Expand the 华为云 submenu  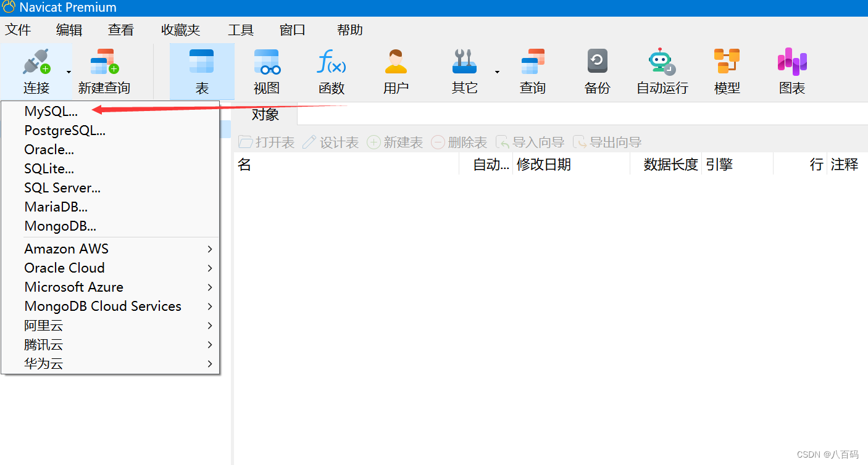click(x=111, y=363)
